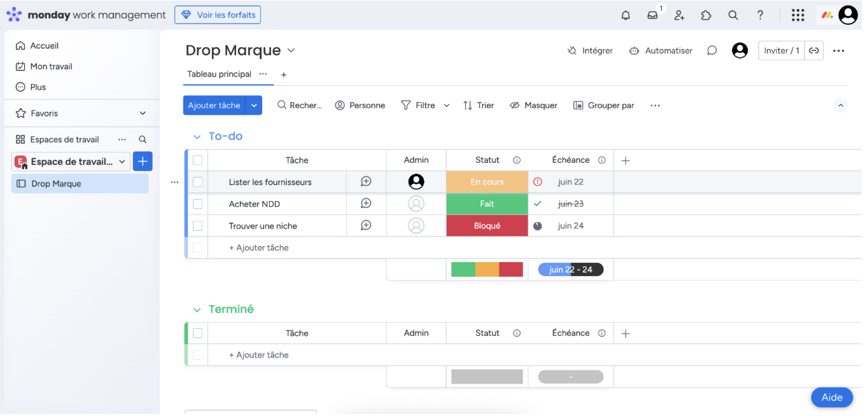Select the Tableau principal tab
Viewport: 868px width, 416px height.
pyautogui.click(x=220, y=74)
